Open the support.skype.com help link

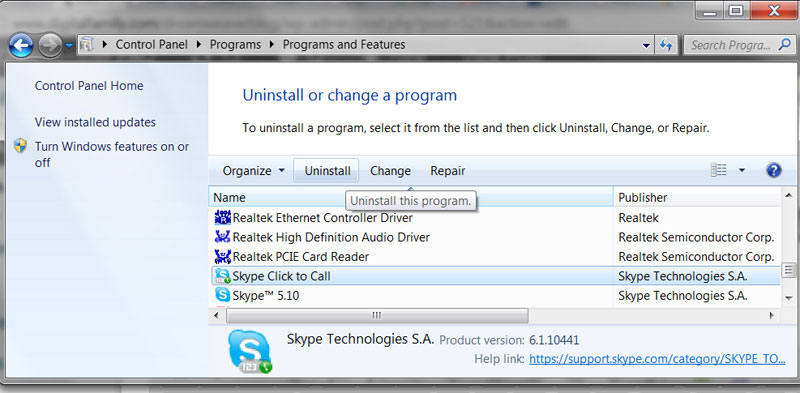coord(657,359)
